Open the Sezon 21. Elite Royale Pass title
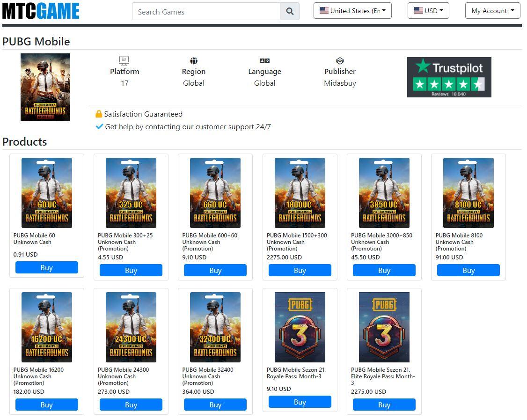The width and height of the screenshot is (527, 420). click(x=383, y=376)
